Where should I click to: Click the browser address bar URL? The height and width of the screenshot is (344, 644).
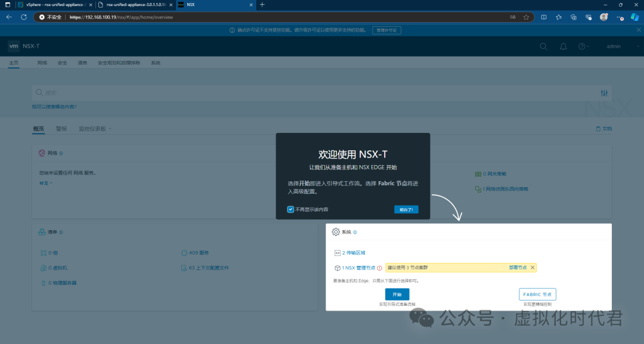pos(121,17)
